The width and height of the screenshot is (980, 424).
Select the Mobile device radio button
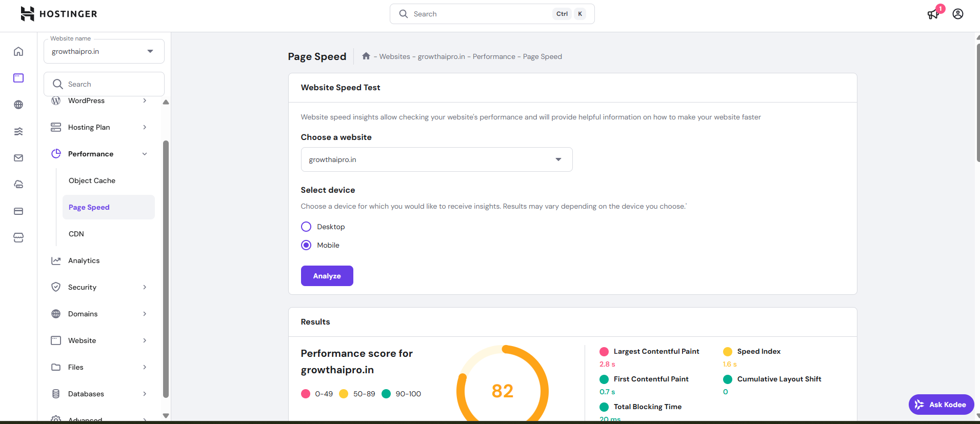306,245
